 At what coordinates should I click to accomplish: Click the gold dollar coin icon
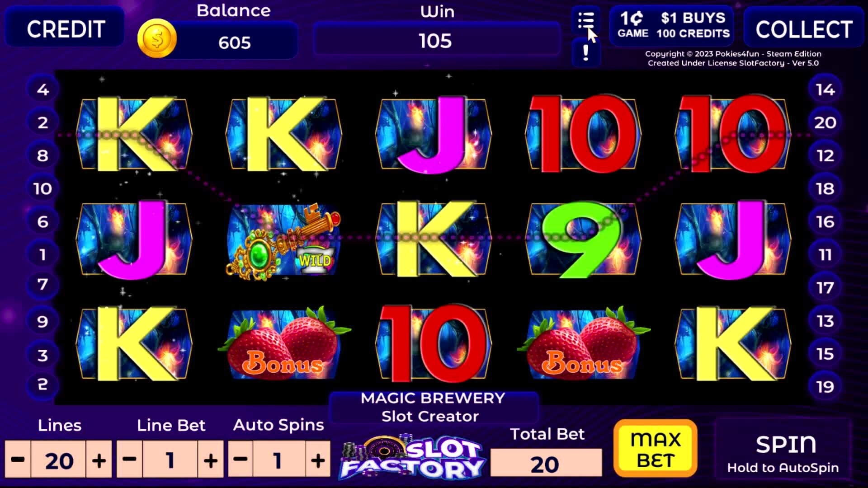pos(157,39)
